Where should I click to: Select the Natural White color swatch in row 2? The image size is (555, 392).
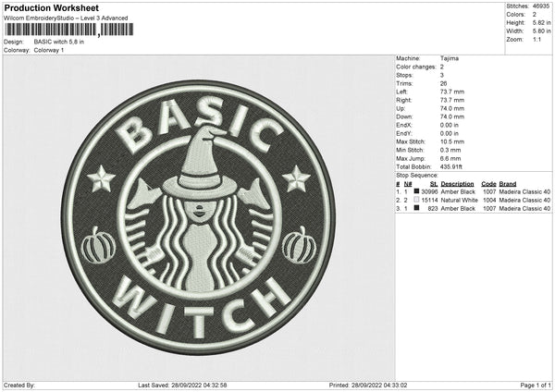pos(416,200)
